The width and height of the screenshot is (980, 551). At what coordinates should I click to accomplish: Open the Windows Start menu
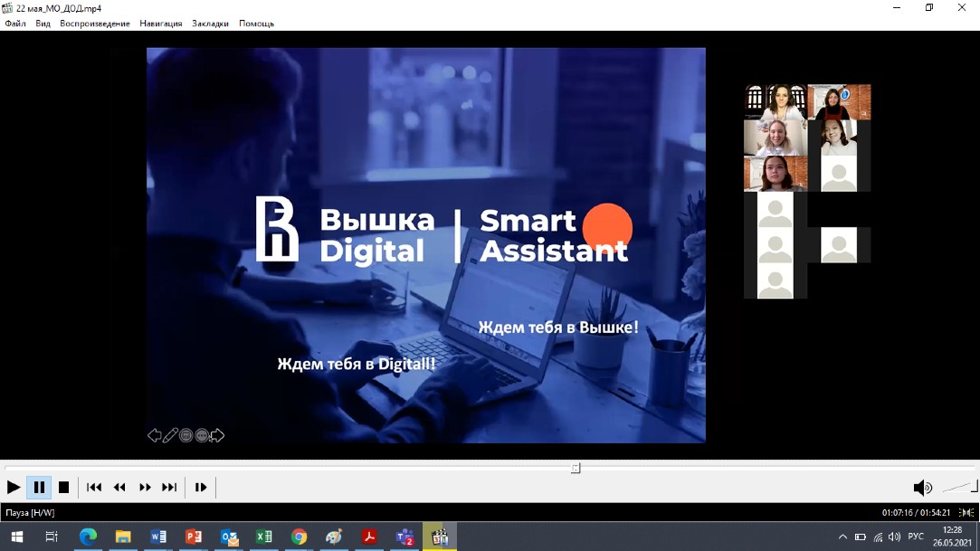(x=17, y=537)
